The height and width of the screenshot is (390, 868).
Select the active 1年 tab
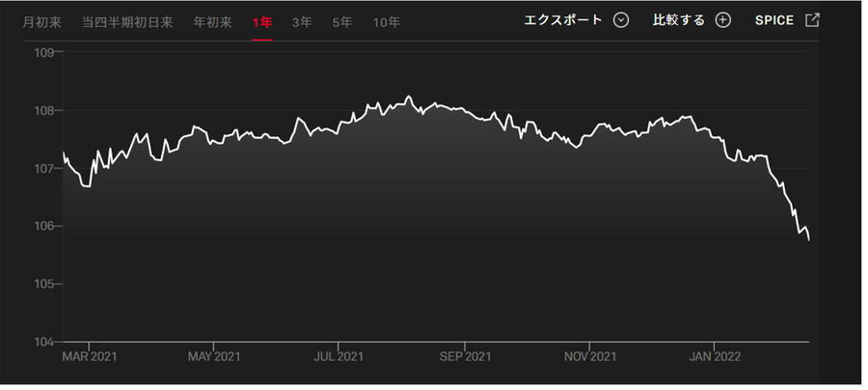tap(261, 21)
